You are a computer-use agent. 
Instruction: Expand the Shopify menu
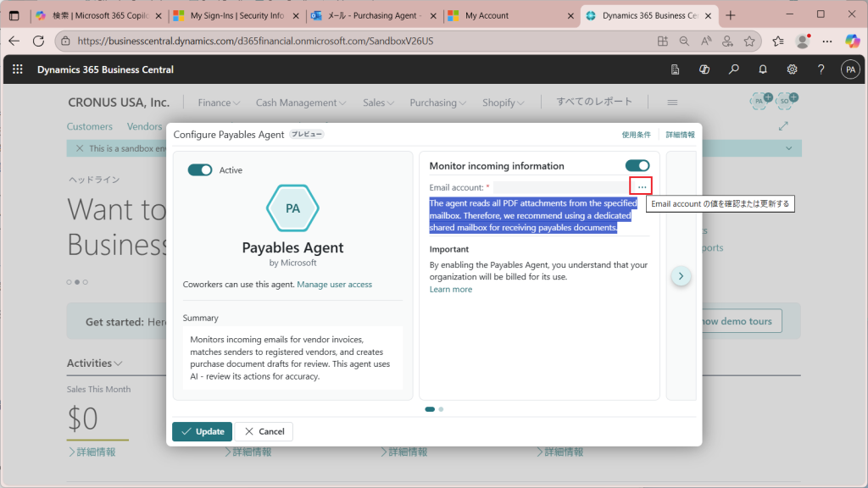tap(503, 103)
